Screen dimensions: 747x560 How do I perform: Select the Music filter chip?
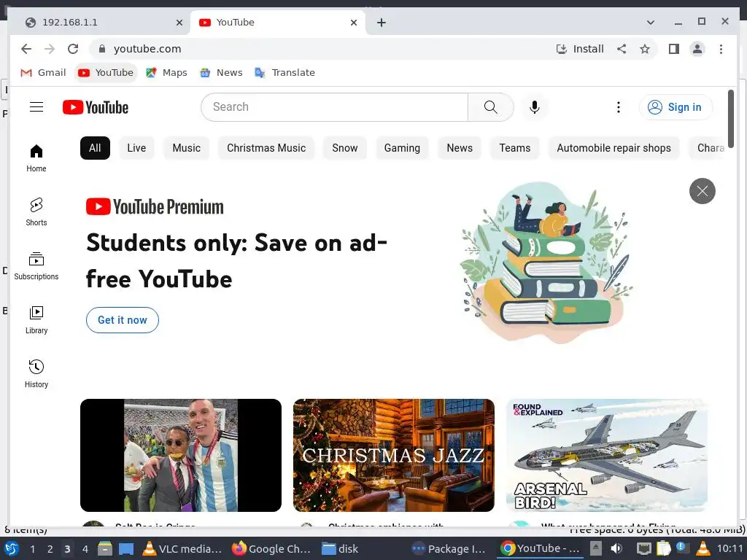pos(186,148)
